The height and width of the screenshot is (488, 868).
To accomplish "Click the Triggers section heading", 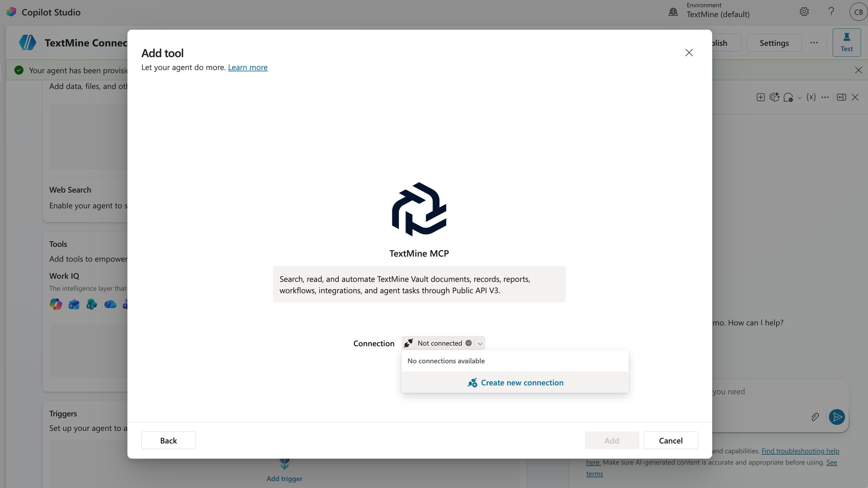I will click(x=63, y=414).
